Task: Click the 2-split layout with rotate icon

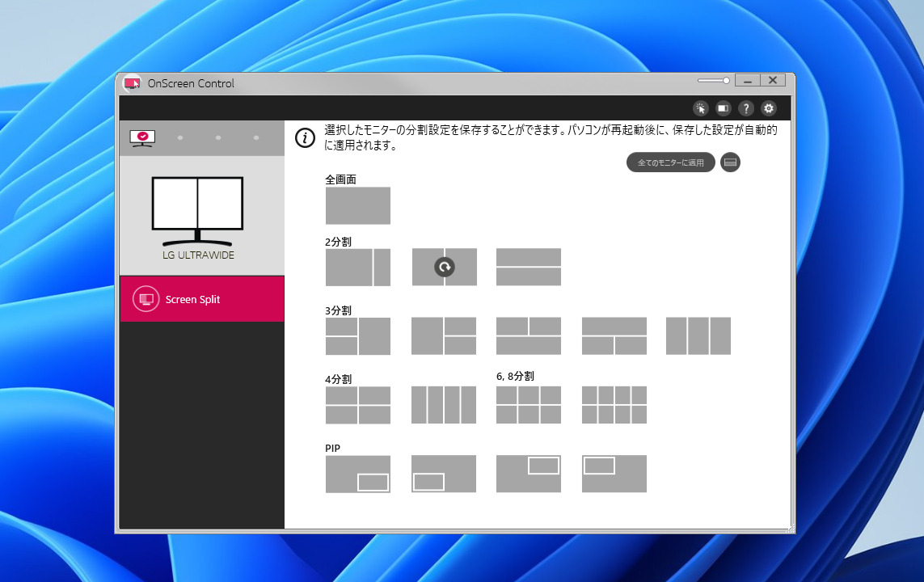Action: coord(444,267)
